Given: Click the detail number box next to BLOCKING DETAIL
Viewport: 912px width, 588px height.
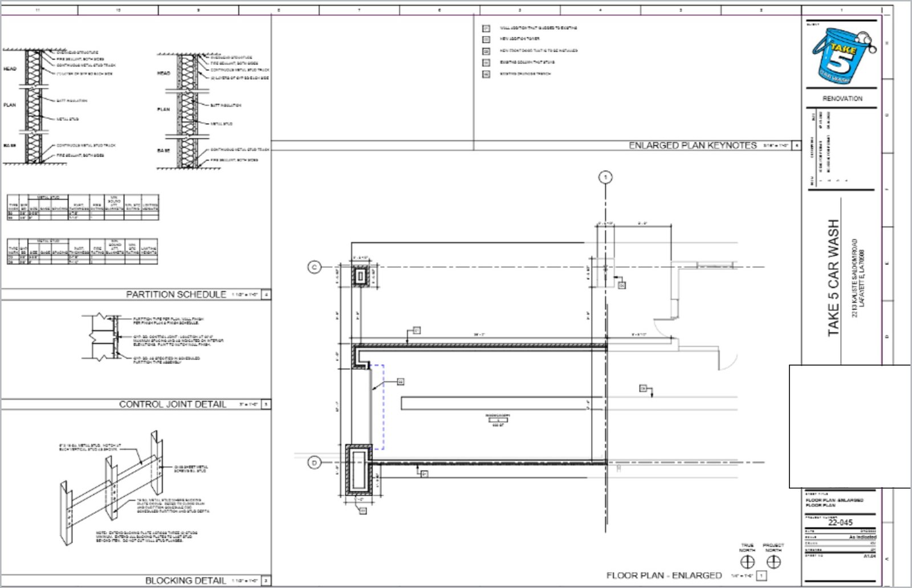Looking at the screenshot, I should click(266, 581).
